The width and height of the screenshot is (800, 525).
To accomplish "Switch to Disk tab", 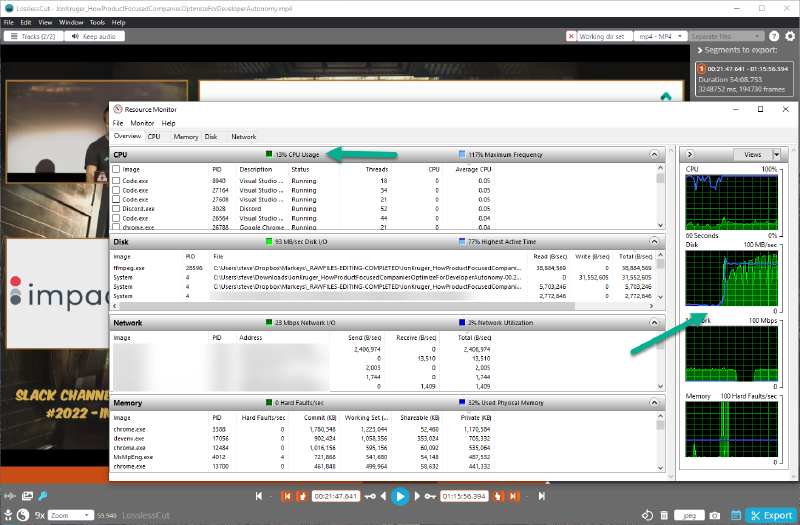I will pyautogui.click(x=211, y=137).
